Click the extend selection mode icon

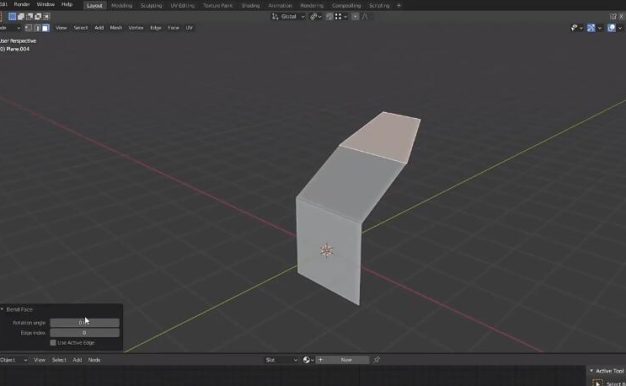(21, 16)
